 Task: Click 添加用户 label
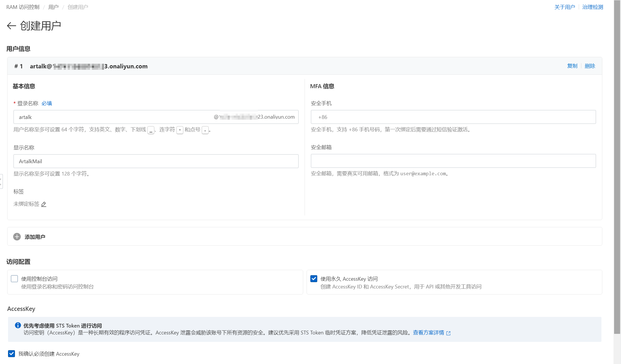click(35, 237)
